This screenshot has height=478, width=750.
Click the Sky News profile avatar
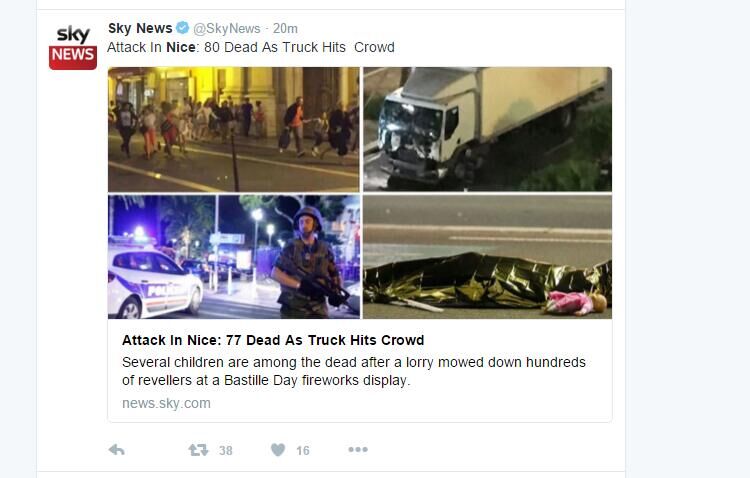pos(73,47)
